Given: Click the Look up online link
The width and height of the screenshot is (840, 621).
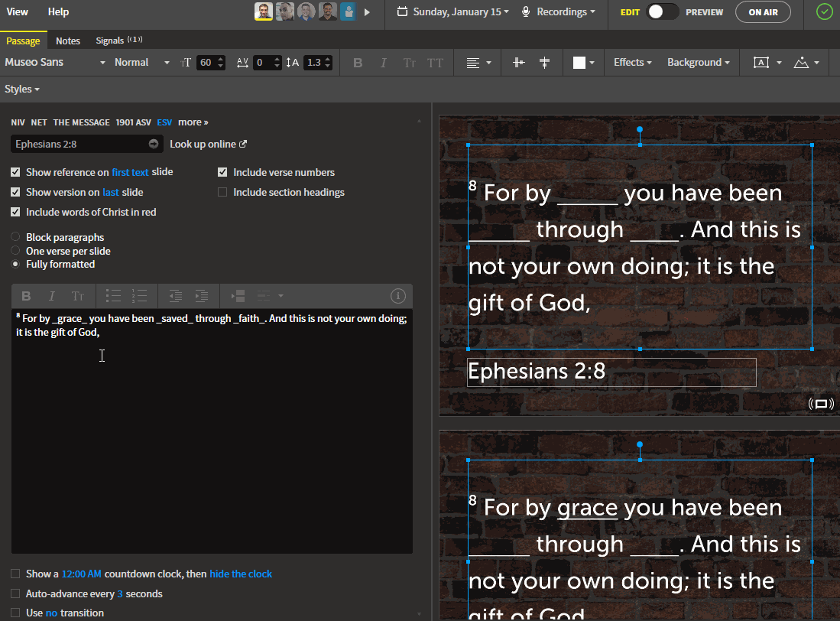Looking at the screenshot, I should point(208,144).
